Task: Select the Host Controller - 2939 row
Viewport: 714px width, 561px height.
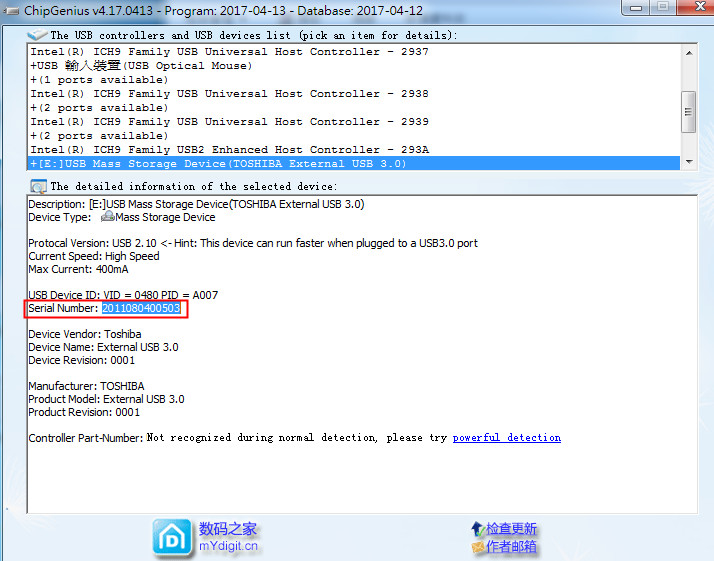Action: click(354, 122)
